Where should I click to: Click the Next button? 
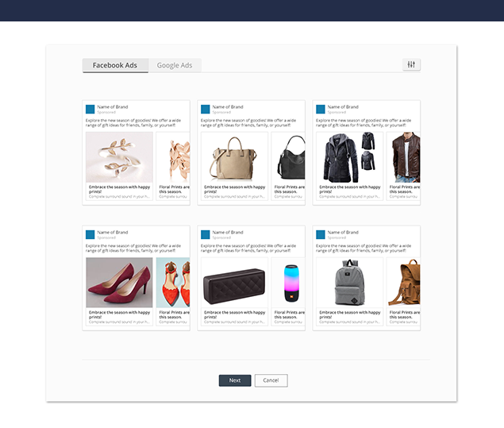235,380
